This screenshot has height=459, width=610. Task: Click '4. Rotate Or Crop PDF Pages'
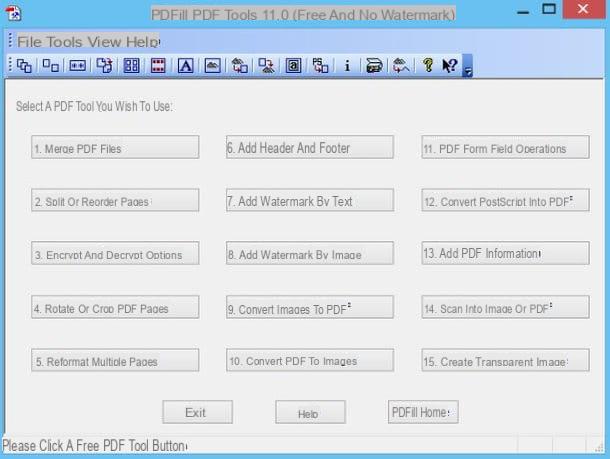tap(115, 307)
